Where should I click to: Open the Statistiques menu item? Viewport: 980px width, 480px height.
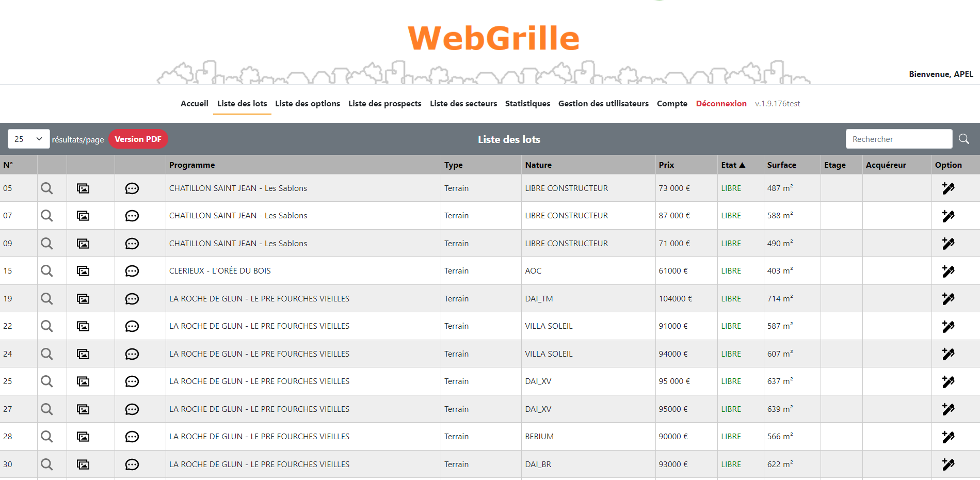click(527, 104)
